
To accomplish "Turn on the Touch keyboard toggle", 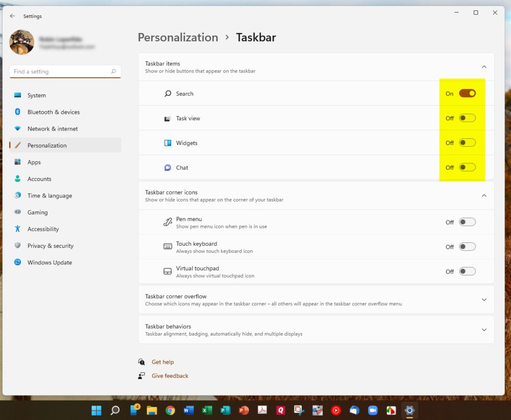I will [467, 247].
